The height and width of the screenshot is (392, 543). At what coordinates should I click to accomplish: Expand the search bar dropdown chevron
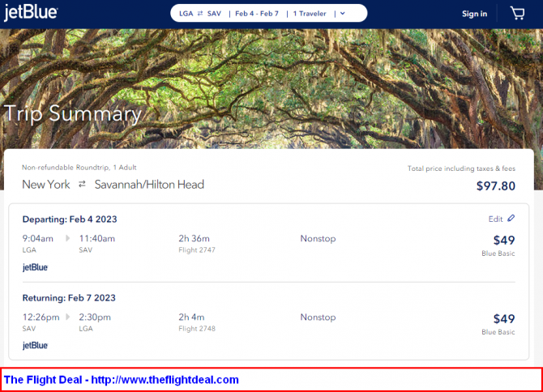pyautogui.click(x=343, y=14)
